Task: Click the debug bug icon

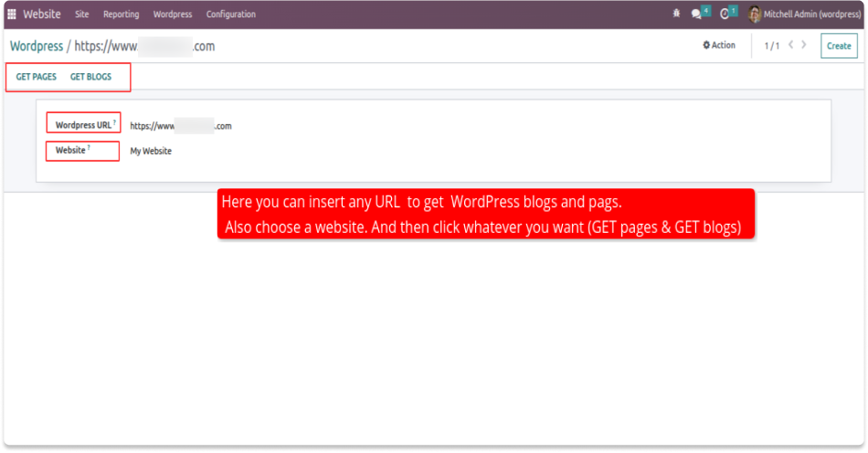Action: [x=676, y=14]
